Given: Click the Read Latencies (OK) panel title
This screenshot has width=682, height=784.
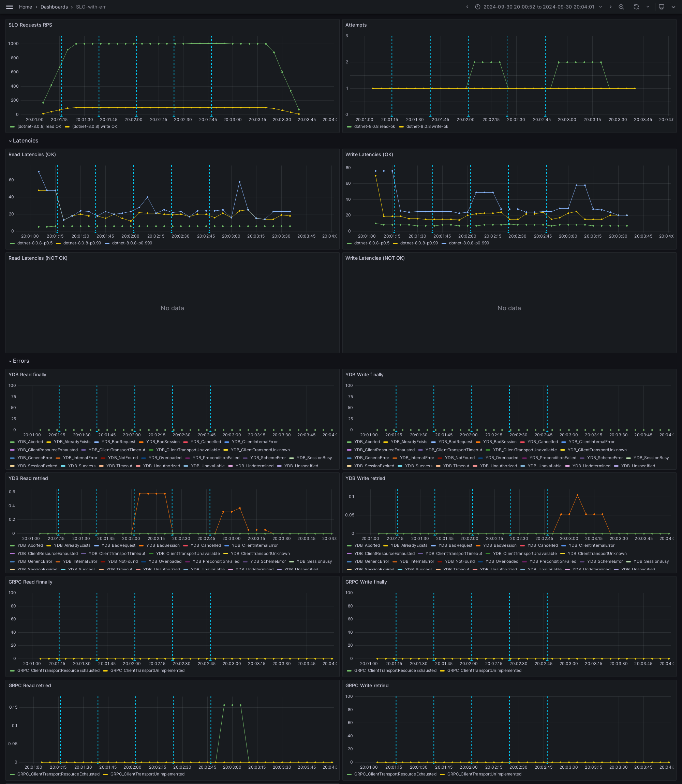Looking at the screenshot, I should pyautogui.click(x=32, y=154).
